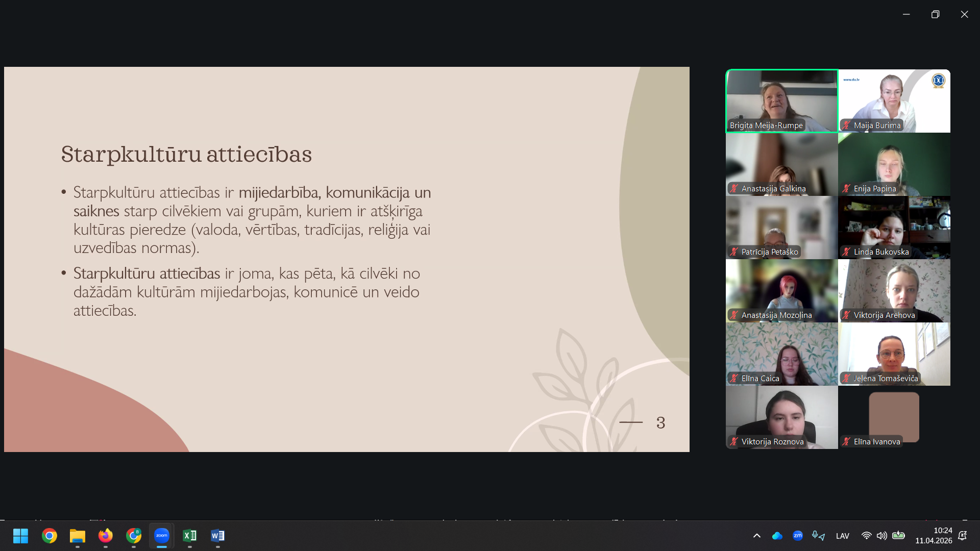Screen dimensions: 980x551
Task: Open the Wi-Fi network settings icon
Action: point(866,536)
